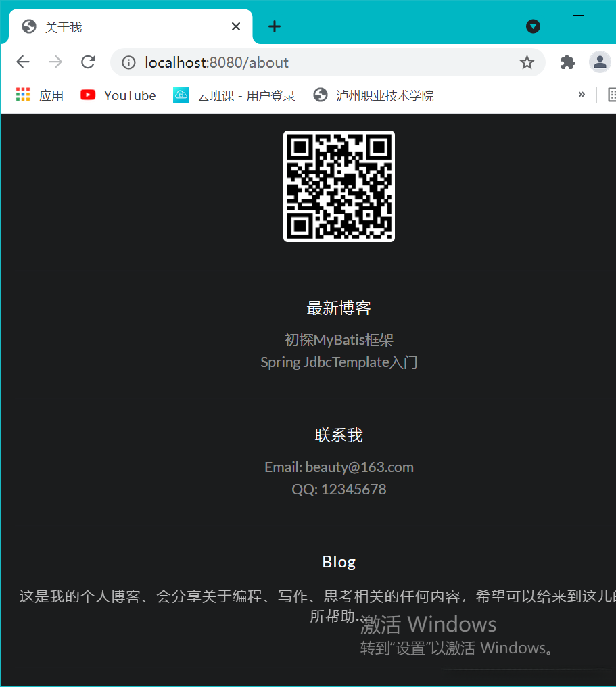Open a new tab with plus button
The height and width of the screenshot is (687, 616).
(x=274, y=26)
